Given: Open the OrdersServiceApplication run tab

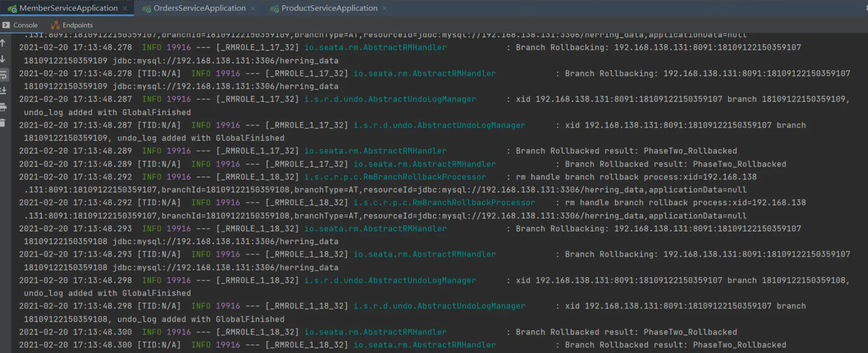Looking at the screenshot, I should pyautogui.click(x=199, y=8).
